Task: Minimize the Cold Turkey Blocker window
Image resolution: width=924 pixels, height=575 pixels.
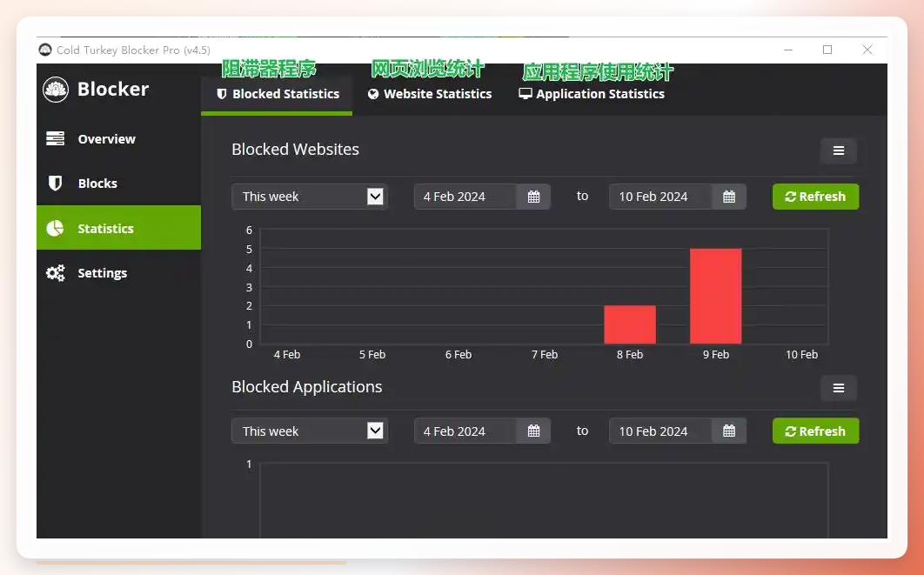Action: [x=788, y=50]
